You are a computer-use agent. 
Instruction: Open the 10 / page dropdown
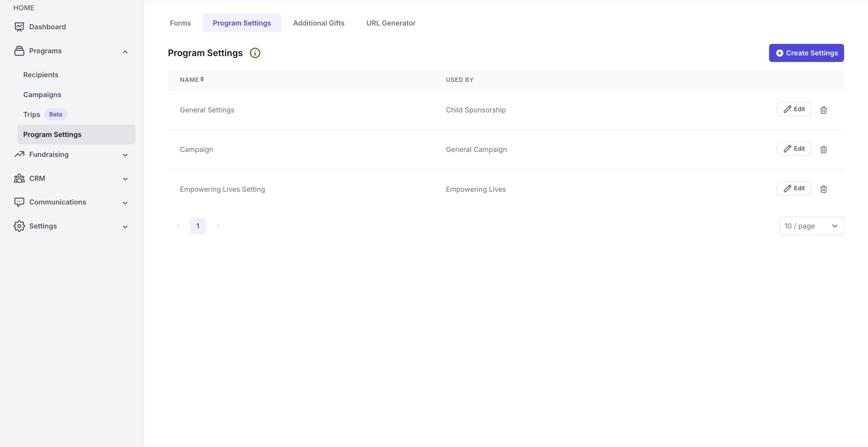(811, 226)
